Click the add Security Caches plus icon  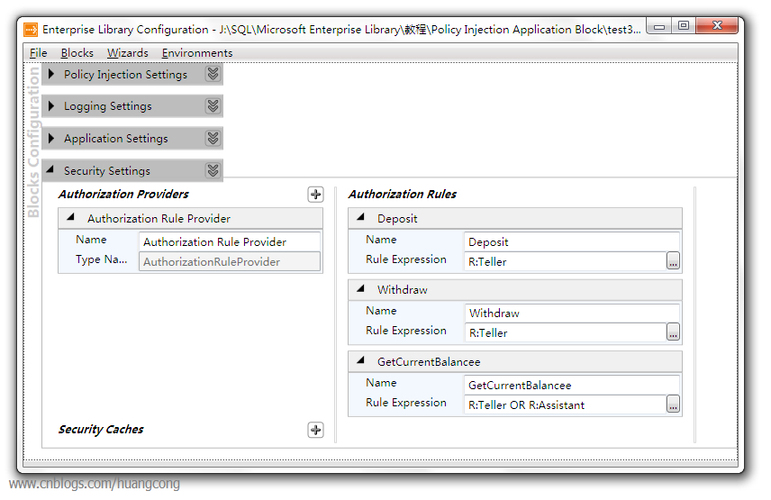point(316,430)
